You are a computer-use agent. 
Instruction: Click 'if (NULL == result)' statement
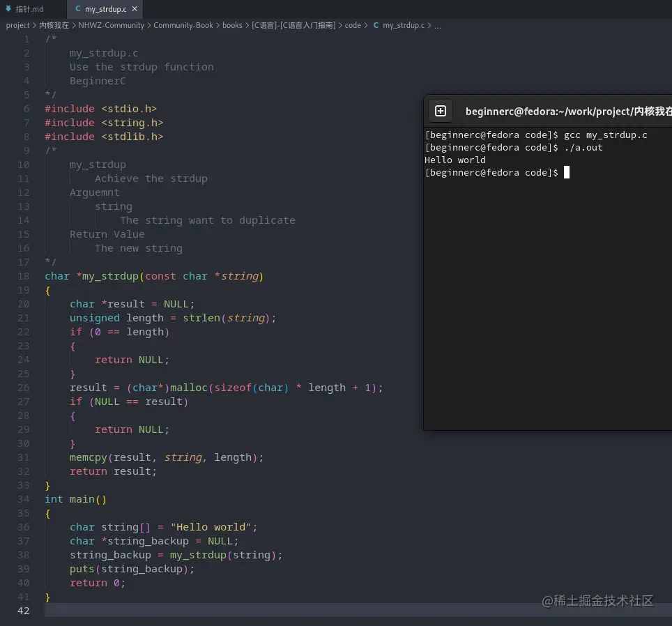click(x=129, y=402)
